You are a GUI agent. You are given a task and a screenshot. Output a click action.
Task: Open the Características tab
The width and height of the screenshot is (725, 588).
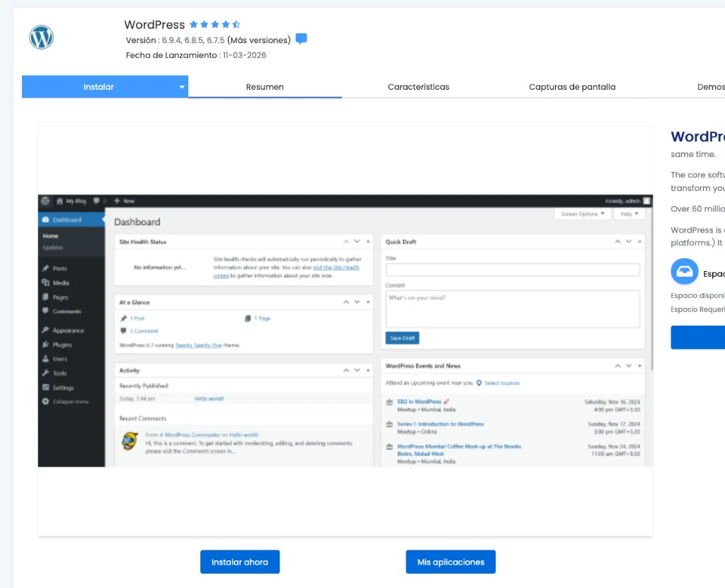[x=418, y=87]
